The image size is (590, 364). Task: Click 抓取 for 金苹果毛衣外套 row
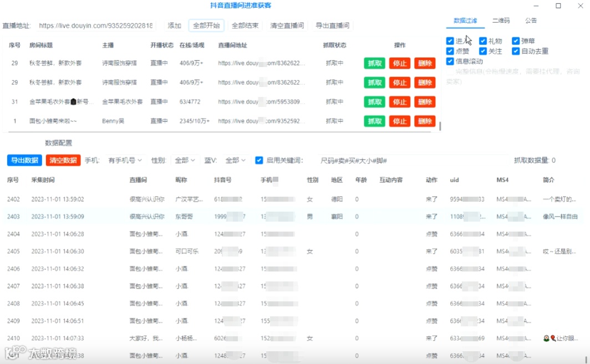coord(374,102)
